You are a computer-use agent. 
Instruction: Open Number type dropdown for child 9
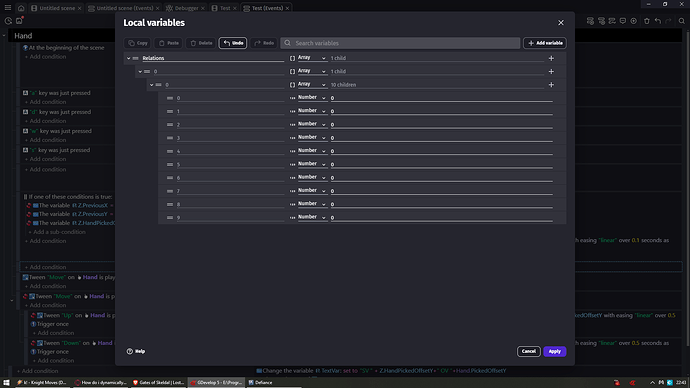pyautogui.click(x=312, y=217)
